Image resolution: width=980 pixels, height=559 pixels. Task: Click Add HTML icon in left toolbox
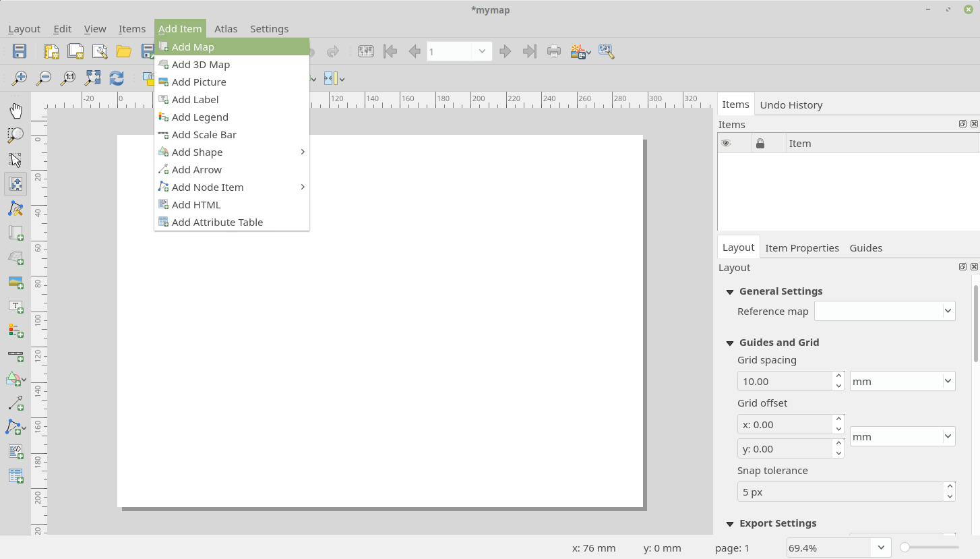coord(16,451)
